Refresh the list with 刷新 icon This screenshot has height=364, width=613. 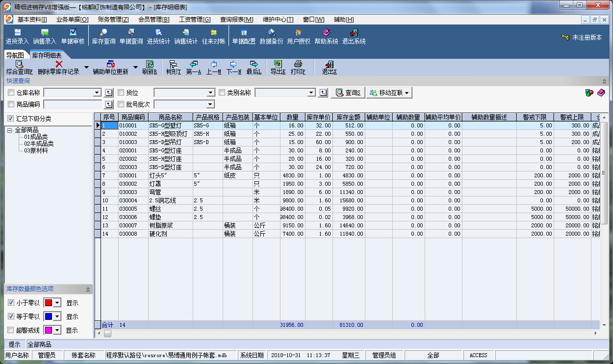pos(150,68)
